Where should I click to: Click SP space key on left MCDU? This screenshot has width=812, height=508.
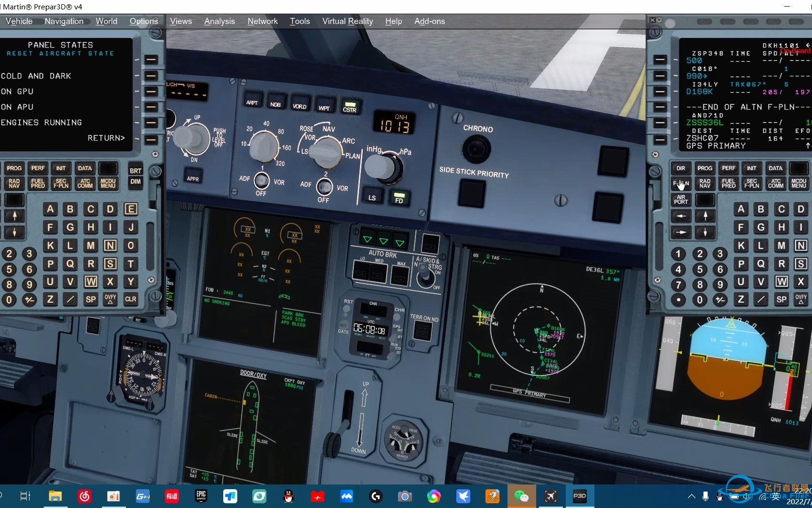(x=91, y=299)
